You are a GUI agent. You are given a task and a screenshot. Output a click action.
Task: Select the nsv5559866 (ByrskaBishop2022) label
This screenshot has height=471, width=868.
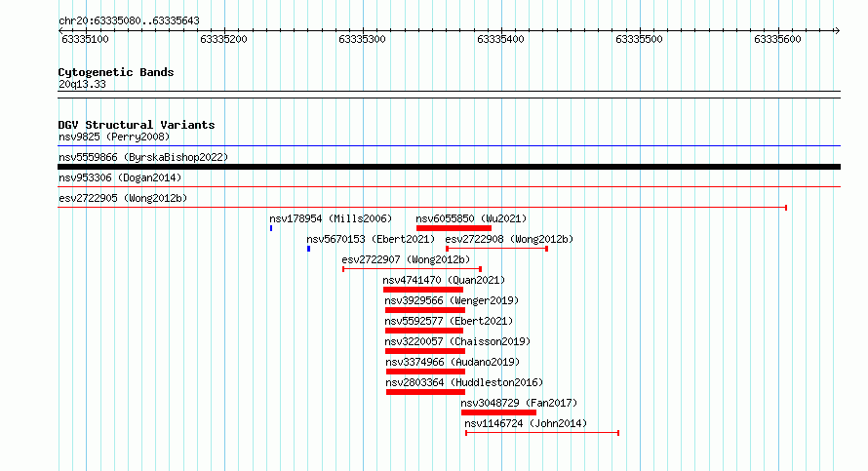tap(143, 157)
